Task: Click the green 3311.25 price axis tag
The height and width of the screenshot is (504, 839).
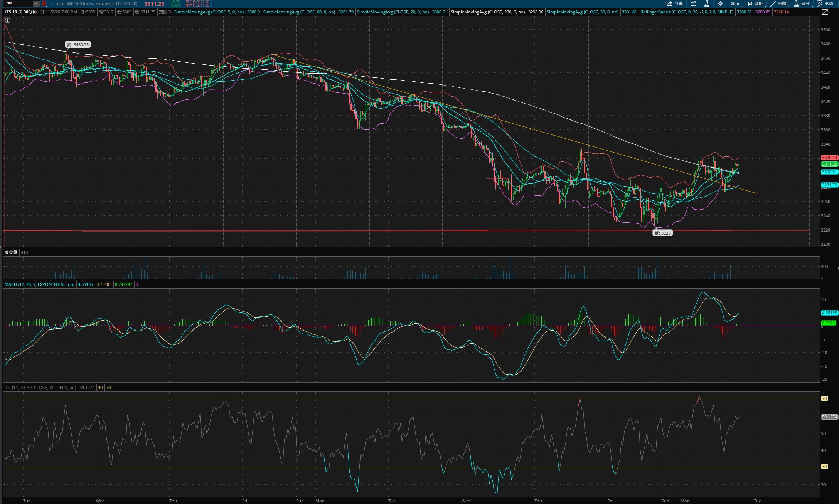Action: 829,164
